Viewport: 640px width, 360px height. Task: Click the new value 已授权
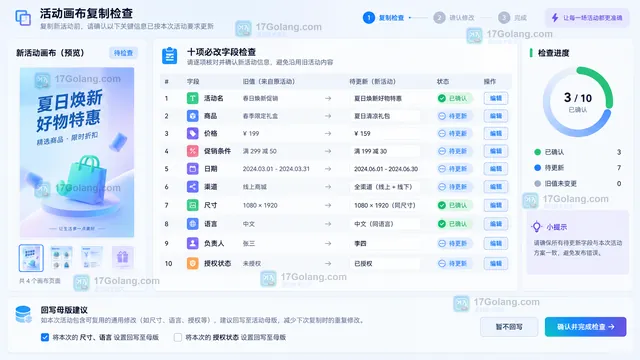click(x=385, y=263)
